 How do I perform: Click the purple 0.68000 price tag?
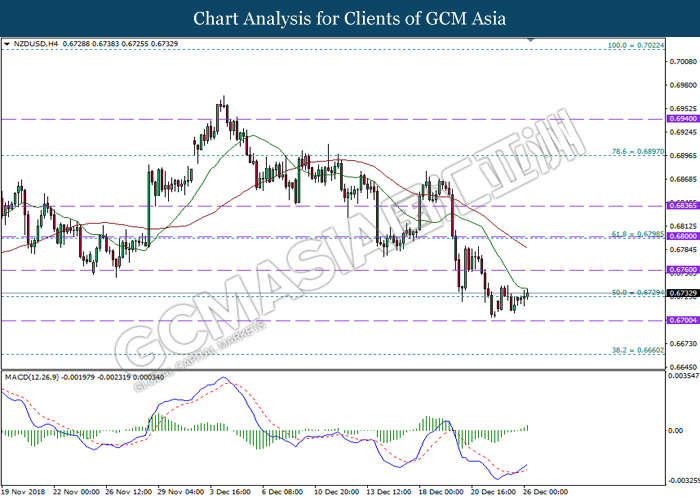coord(683,236)
